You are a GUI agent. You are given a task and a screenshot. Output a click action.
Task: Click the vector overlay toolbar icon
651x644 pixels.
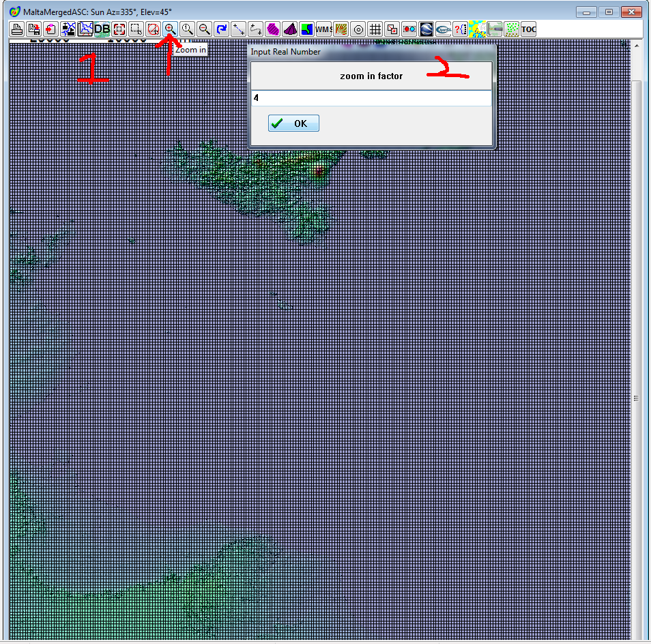point(68,29)
